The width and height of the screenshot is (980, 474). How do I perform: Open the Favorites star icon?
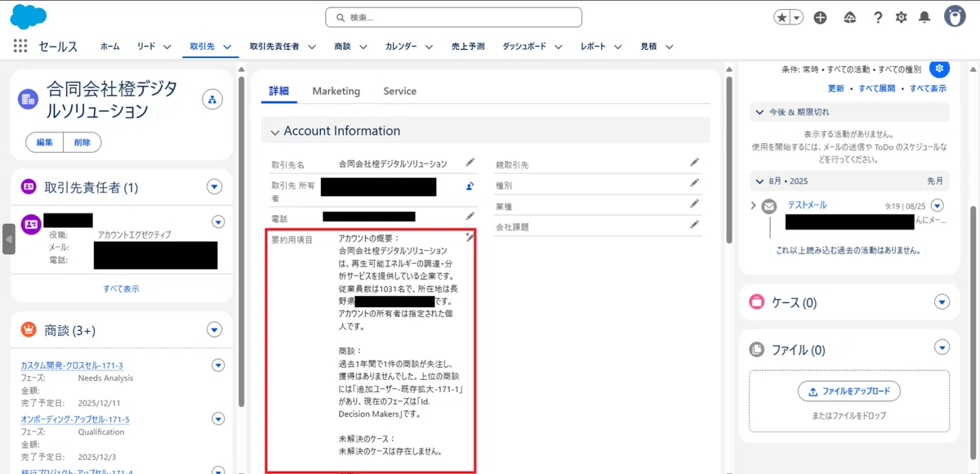coord(782,17)
